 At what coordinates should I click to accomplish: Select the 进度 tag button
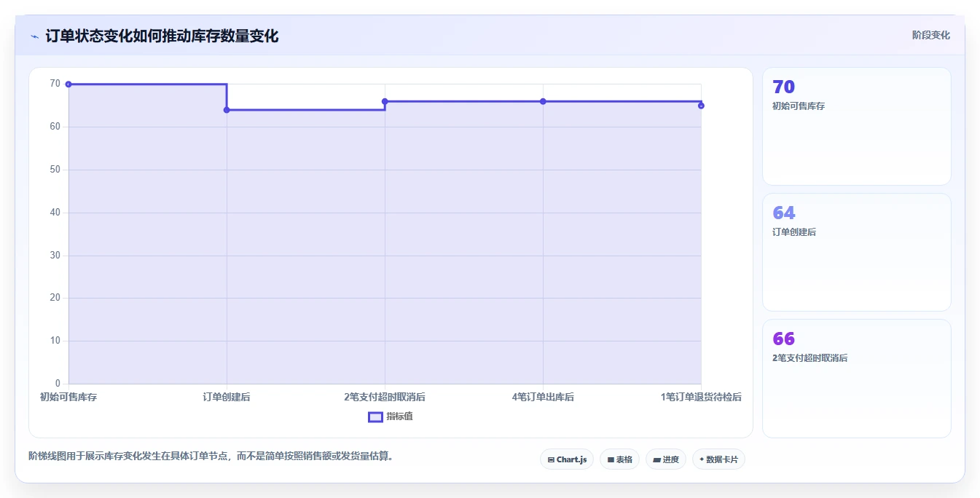[666, 459]
